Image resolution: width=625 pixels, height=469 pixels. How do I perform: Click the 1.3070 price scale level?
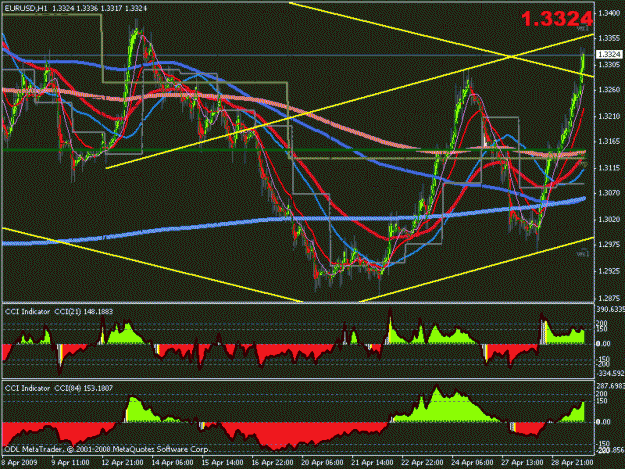(609, 193)
